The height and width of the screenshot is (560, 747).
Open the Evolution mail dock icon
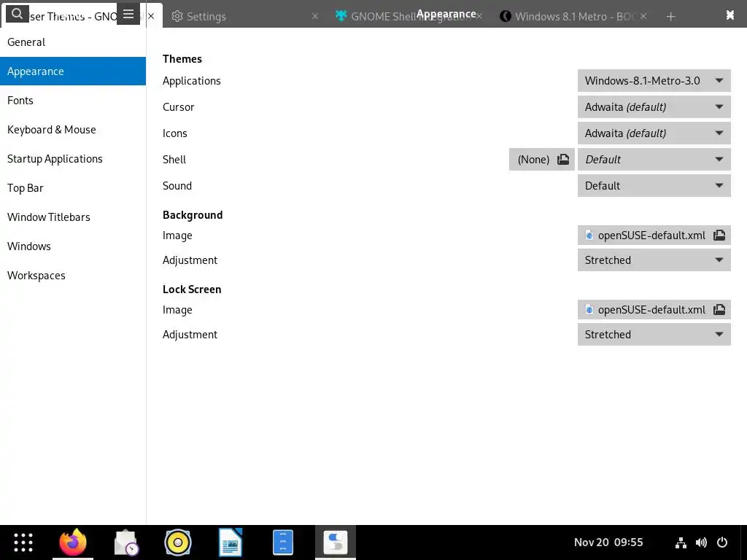126,542
